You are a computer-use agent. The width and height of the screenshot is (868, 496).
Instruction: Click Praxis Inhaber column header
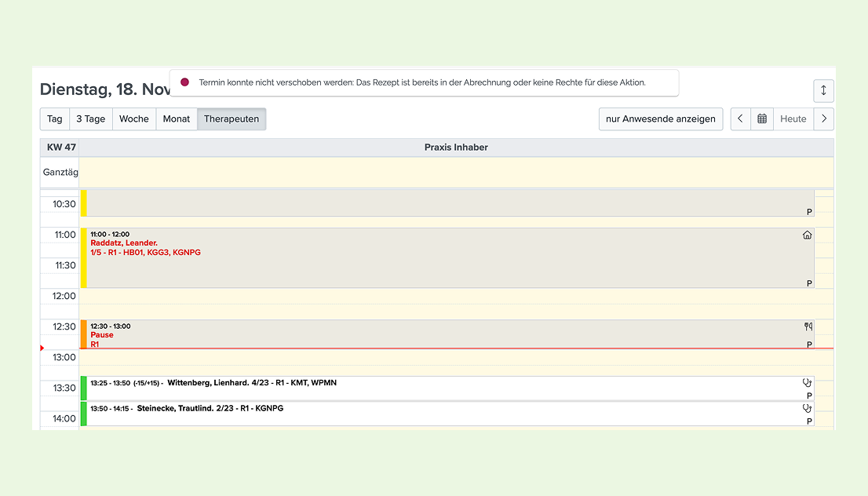(x=456, y=148)
